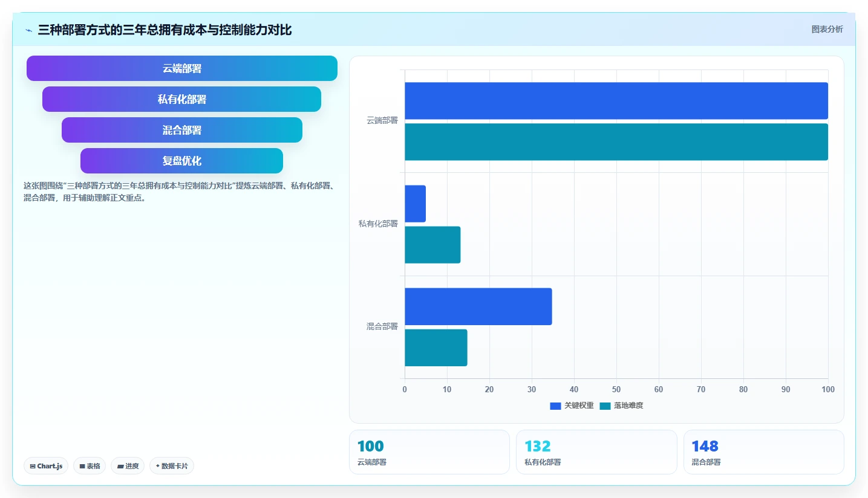Click the x-axis tick label 50
Viewport: 868px width, 498px height.
tap(616, 390)
